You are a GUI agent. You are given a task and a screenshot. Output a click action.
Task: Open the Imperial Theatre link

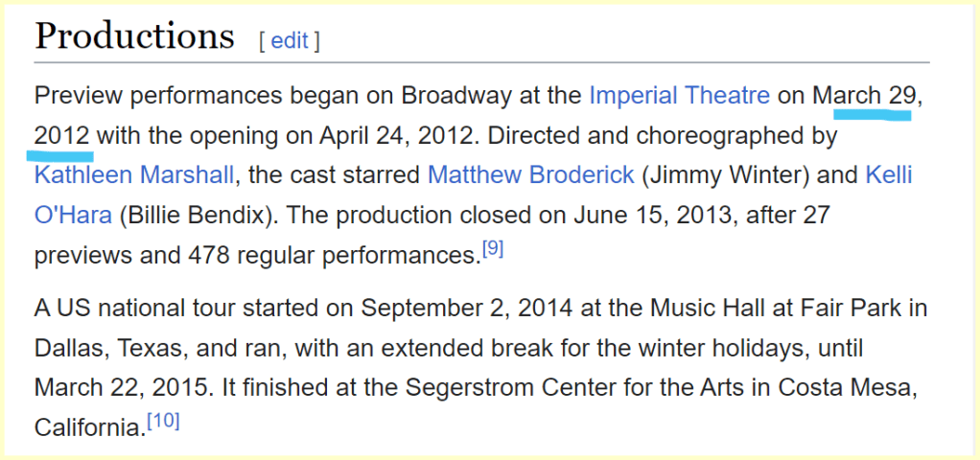coord(679,96)
